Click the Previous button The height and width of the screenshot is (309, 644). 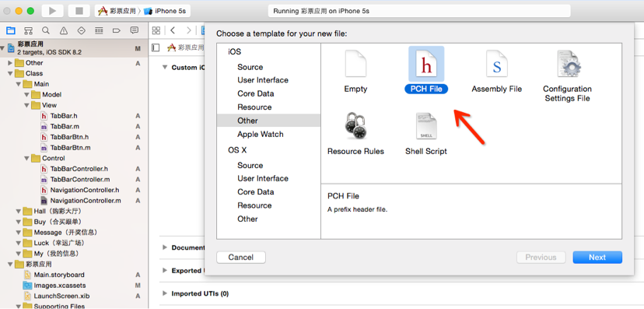[541, 257]
